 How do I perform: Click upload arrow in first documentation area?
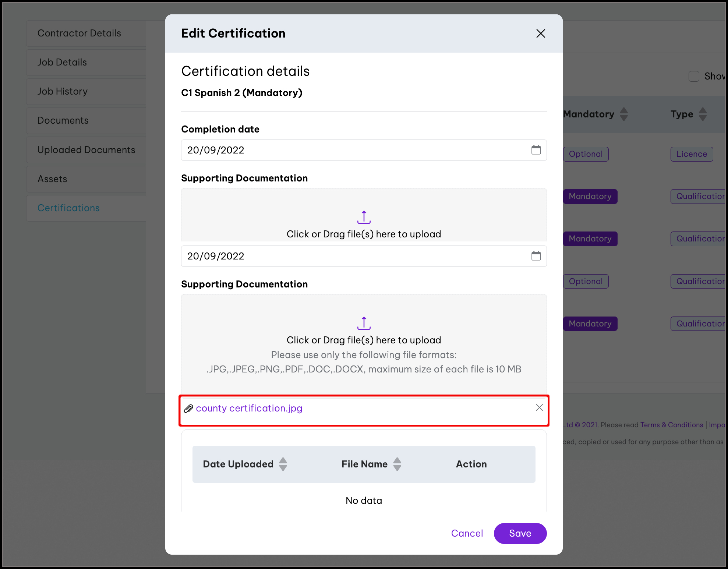tap(364, 217)
